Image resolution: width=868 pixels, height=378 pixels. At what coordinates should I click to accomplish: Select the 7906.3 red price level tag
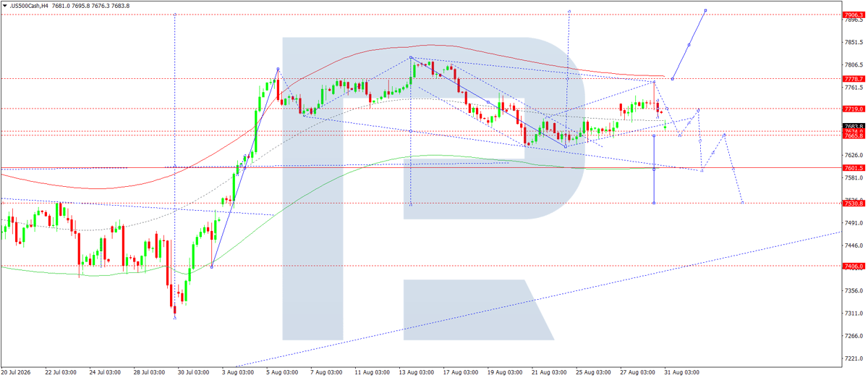click(x=854, y=14)
